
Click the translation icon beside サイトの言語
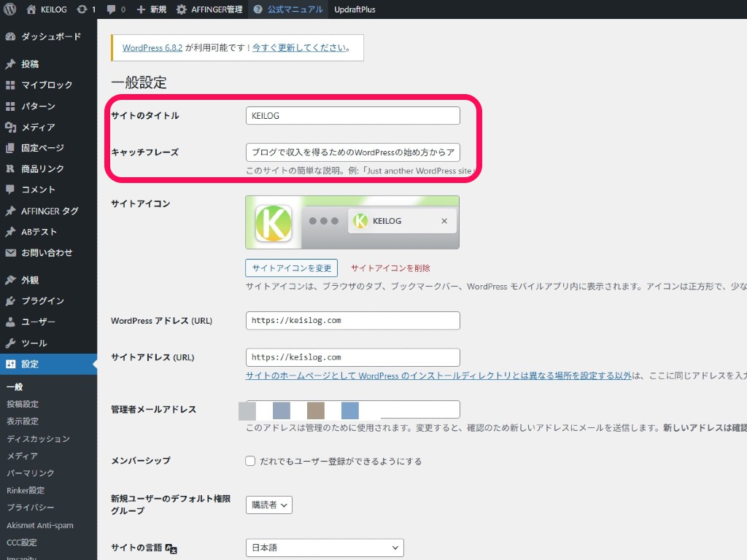pos(171,548)
